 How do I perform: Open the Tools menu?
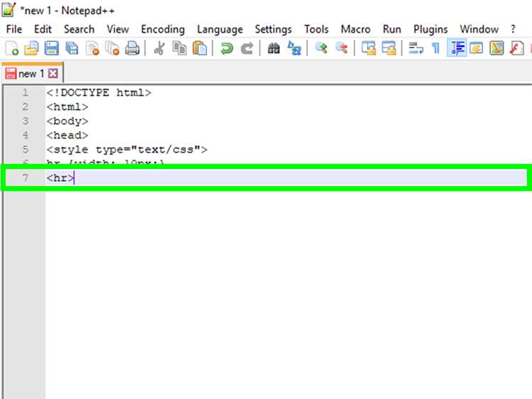pyautogui.click(x=316, y=29)
